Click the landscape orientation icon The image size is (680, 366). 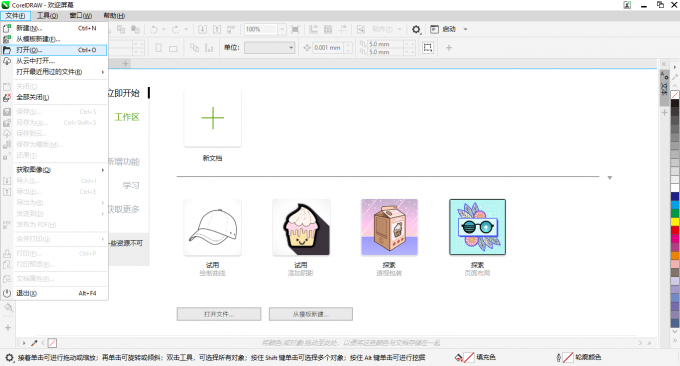pos(173,48)
